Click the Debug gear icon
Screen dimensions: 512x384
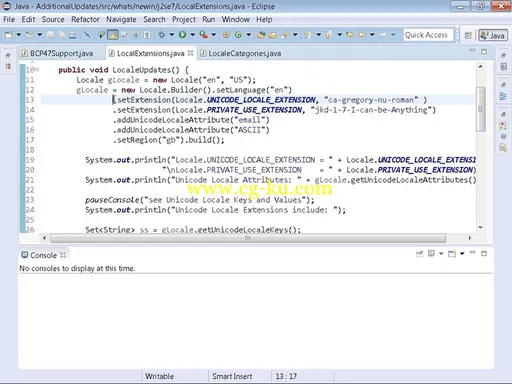[162, 35]
